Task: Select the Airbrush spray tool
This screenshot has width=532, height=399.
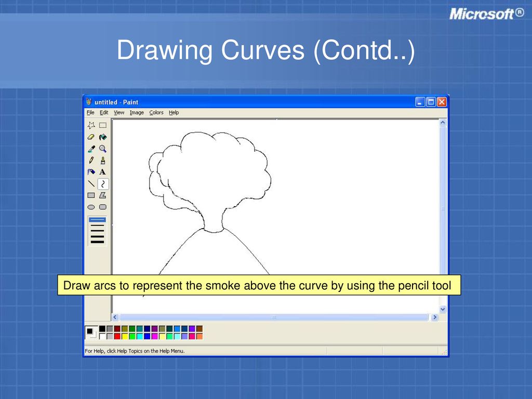Action: pos(91,172)
